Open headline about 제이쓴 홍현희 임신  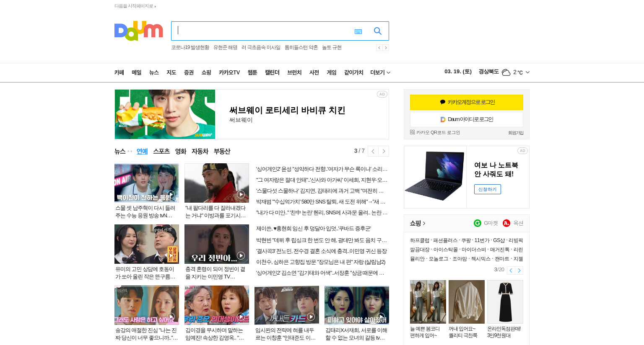[313, 229]
